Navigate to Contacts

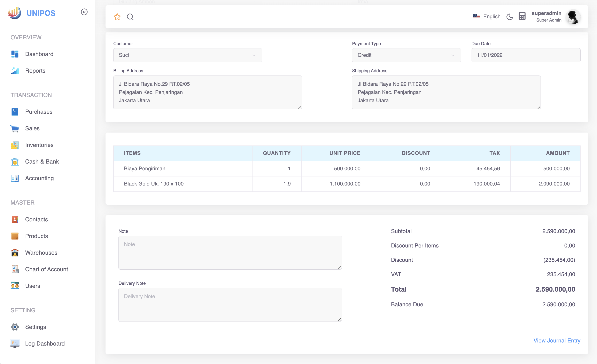pos(37,219)
